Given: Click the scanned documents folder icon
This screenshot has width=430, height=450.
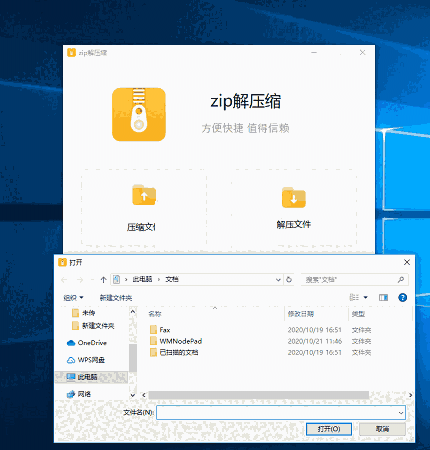Looking at the screenshot, I should (153, 352).
